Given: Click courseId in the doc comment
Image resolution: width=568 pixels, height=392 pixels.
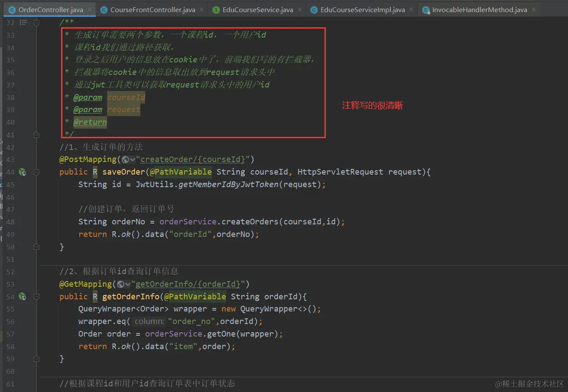Looking at the screenshot, I should (127, 97).
